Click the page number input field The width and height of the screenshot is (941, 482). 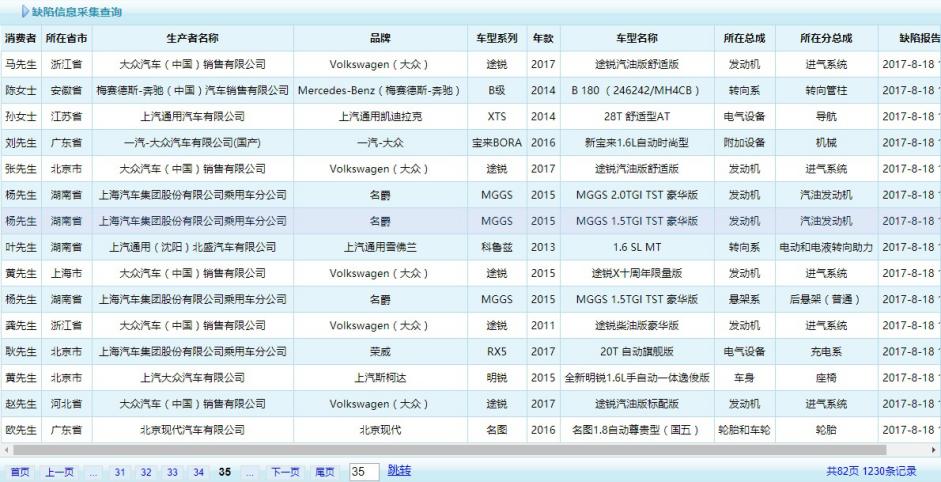364,472
